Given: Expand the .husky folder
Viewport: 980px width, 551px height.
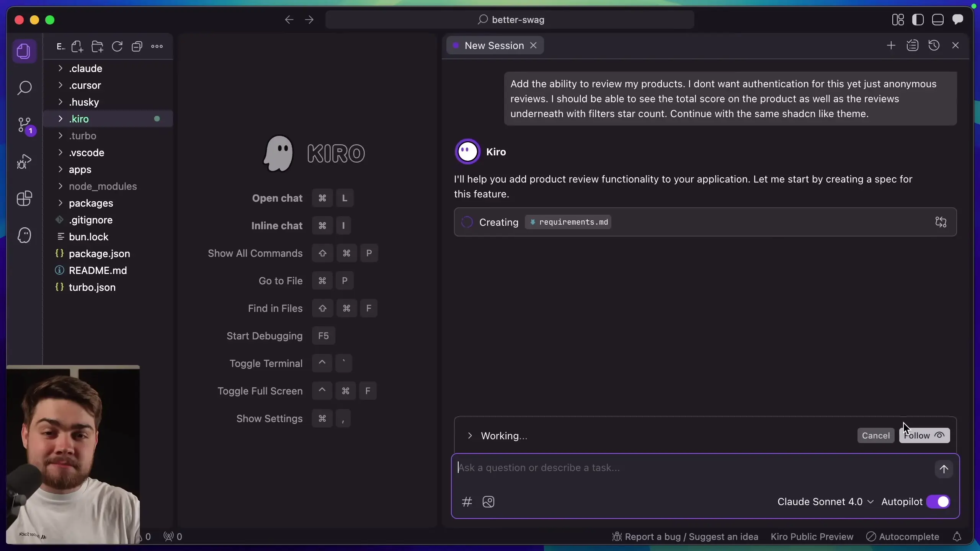Looking at the screenshot, I should 108,102.
